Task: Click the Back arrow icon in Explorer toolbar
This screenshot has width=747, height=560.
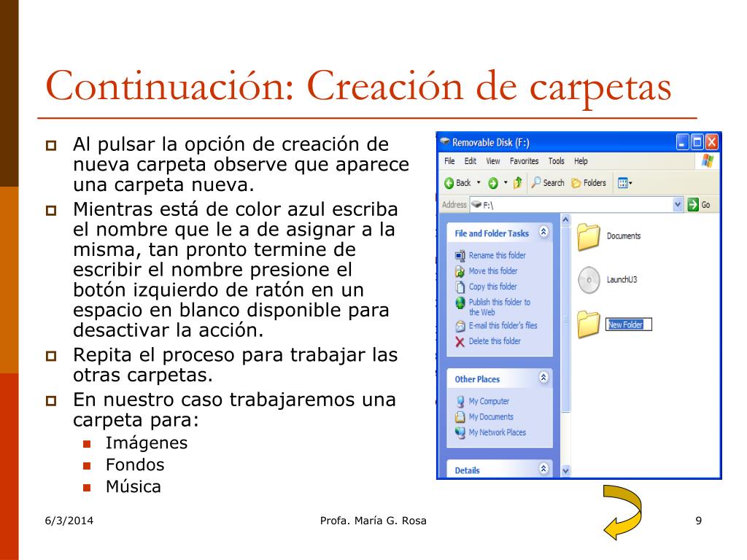Action: (x=449, y=183)
